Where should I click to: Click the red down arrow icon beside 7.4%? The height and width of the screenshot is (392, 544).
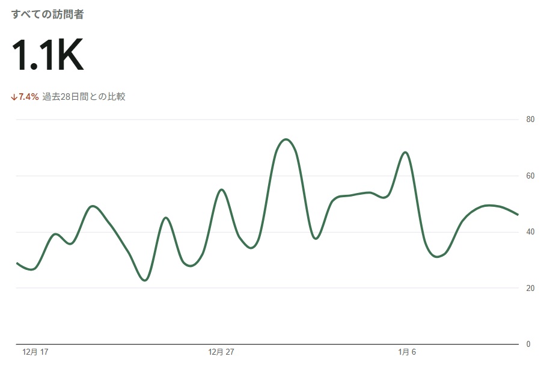point(14,97)
